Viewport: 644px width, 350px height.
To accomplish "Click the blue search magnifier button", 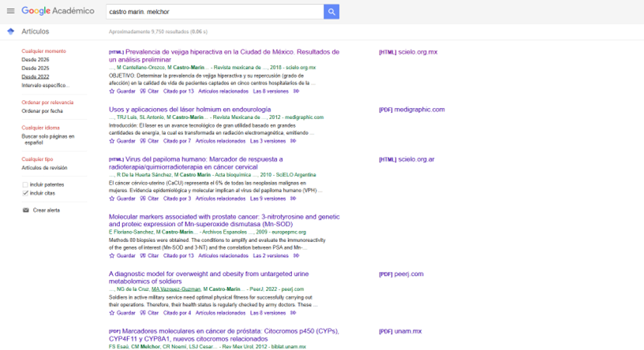I will click(x=332, y=12).
